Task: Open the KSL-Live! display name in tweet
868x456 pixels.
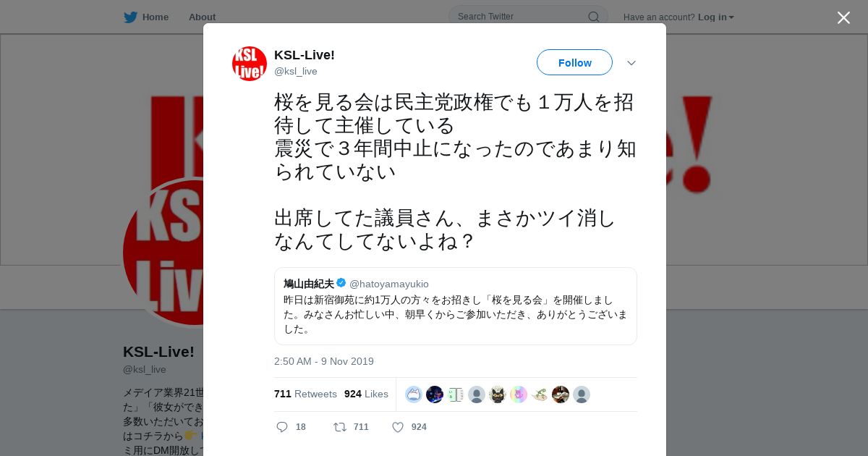Action: click(x=305, y=55)
